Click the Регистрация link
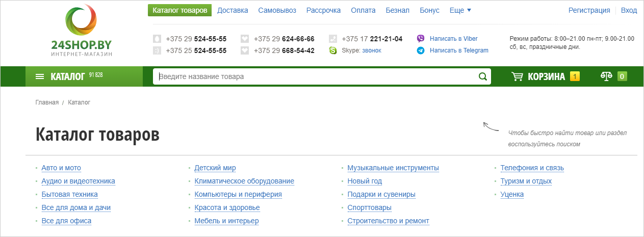 (589, 10)
